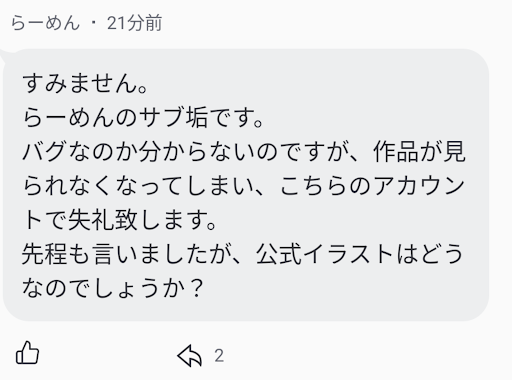Open the 2 replies count
512x380 pixels.
tap(219, 356)
